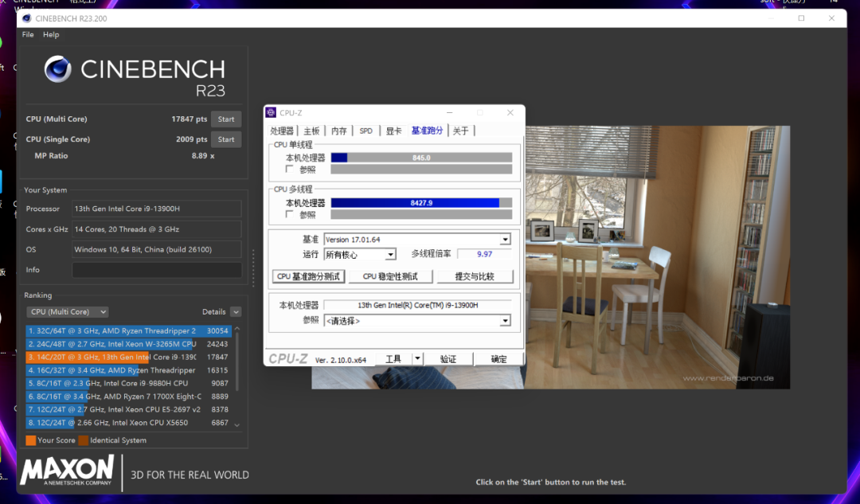860x504 pixels.
Task: Select the 基准跑分 tab in CPU-Z
Action: (x=427, y=131)
